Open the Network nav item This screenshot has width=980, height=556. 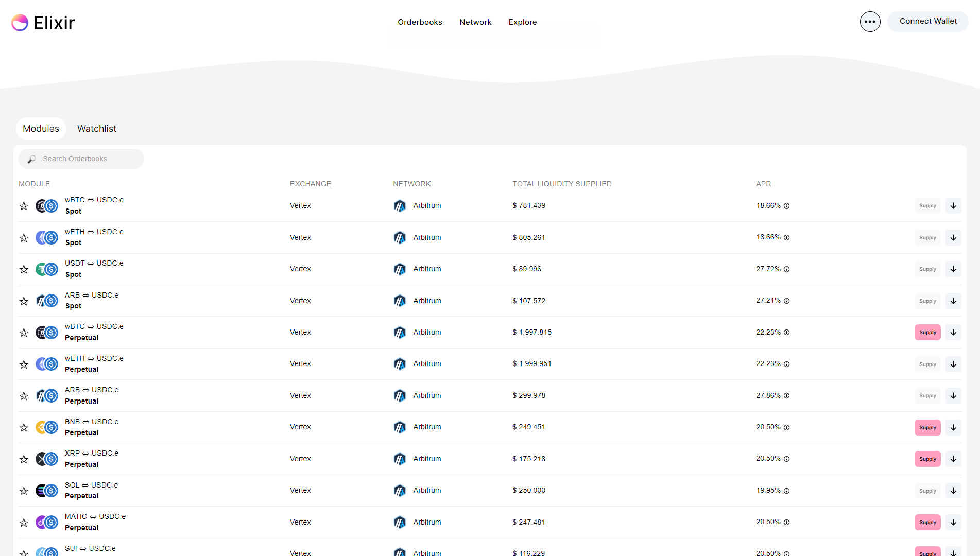tap(475, 22)
